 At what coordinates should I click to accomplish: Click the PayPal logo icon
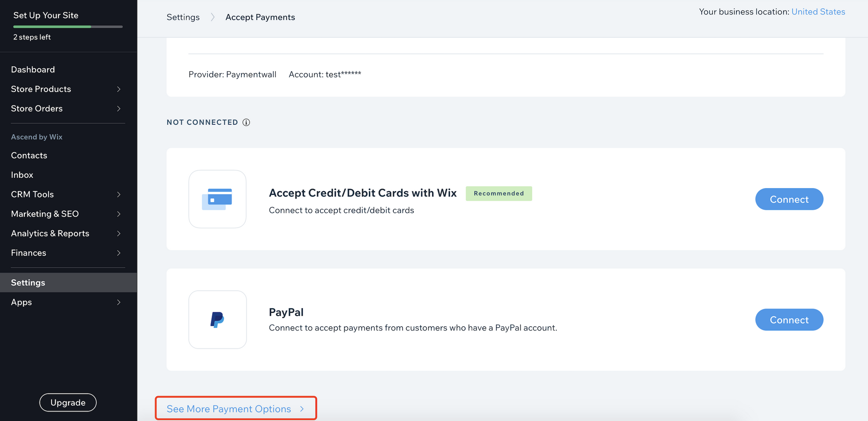pos(217,320)
